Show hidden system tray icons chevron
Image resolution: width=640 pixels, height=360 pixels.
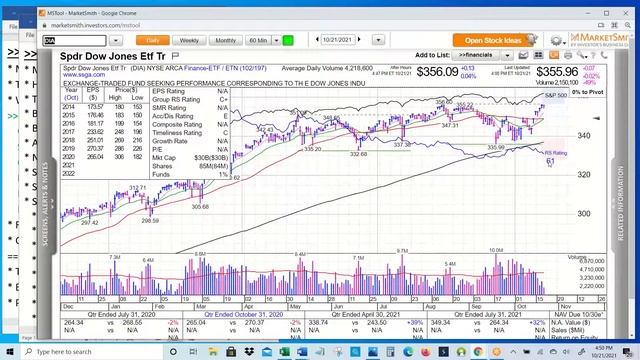[513, 351]
